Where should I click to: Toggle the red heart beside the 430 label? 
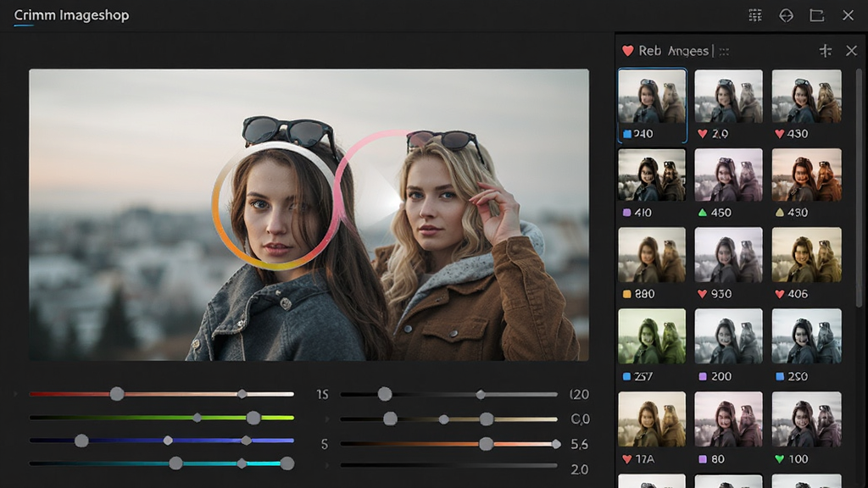tap(780, 134)
